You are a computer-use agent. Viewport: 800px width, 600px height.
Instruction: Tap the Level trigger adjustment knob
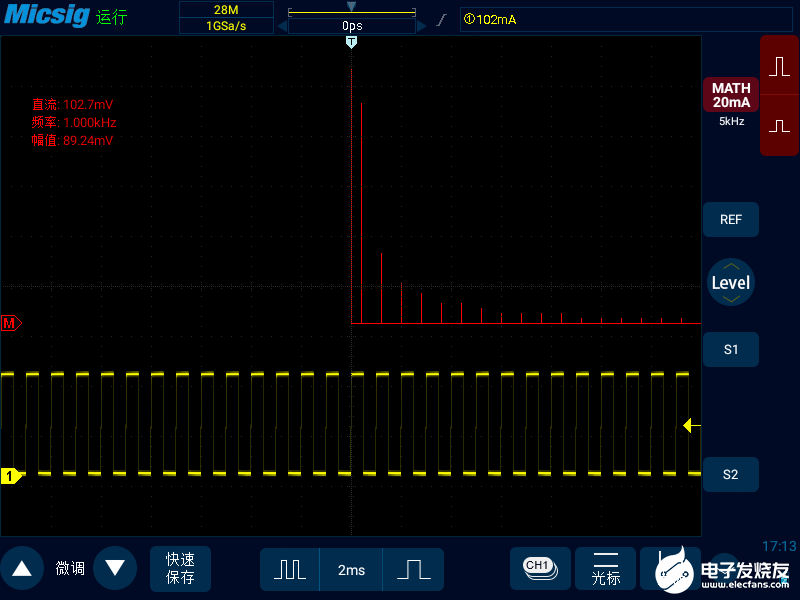[x=730, y=283]
